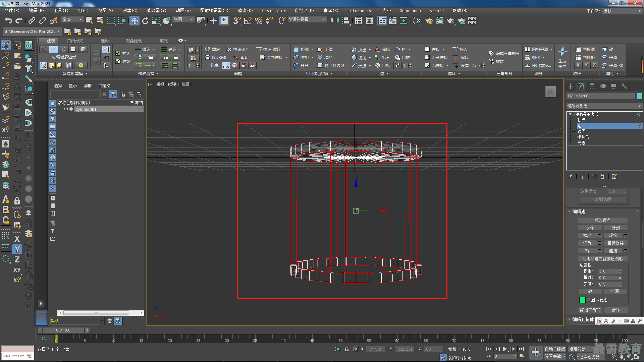Click the Bind to Space Warp icon
Viewport: 644px width, 362px height.
53,21
